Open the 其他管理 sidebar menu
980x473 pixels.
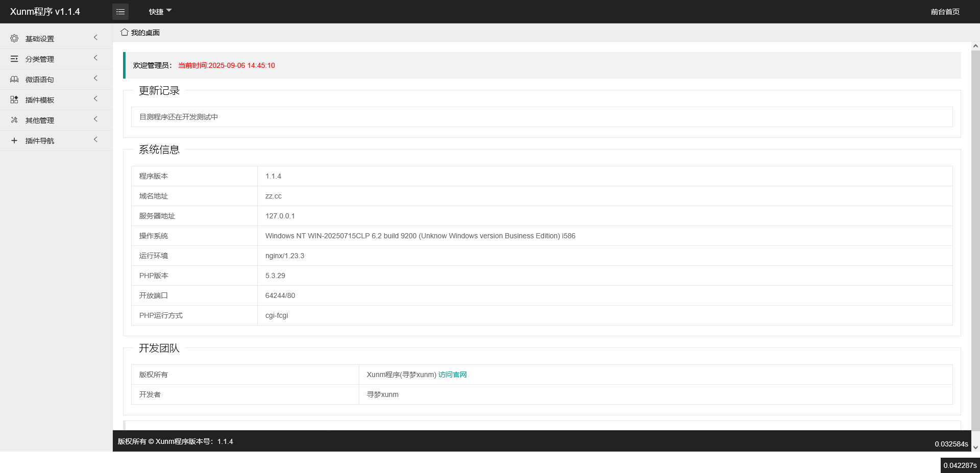(x=40, y=120)
